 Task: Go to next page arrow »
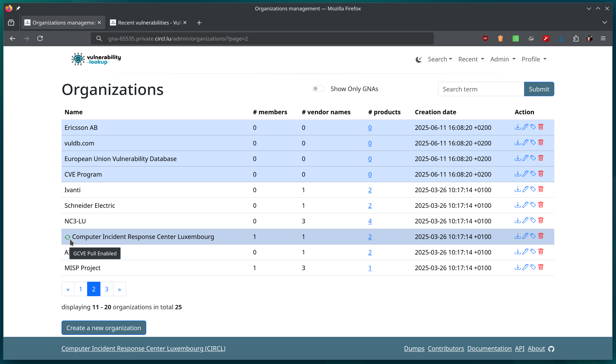(120, 289)
